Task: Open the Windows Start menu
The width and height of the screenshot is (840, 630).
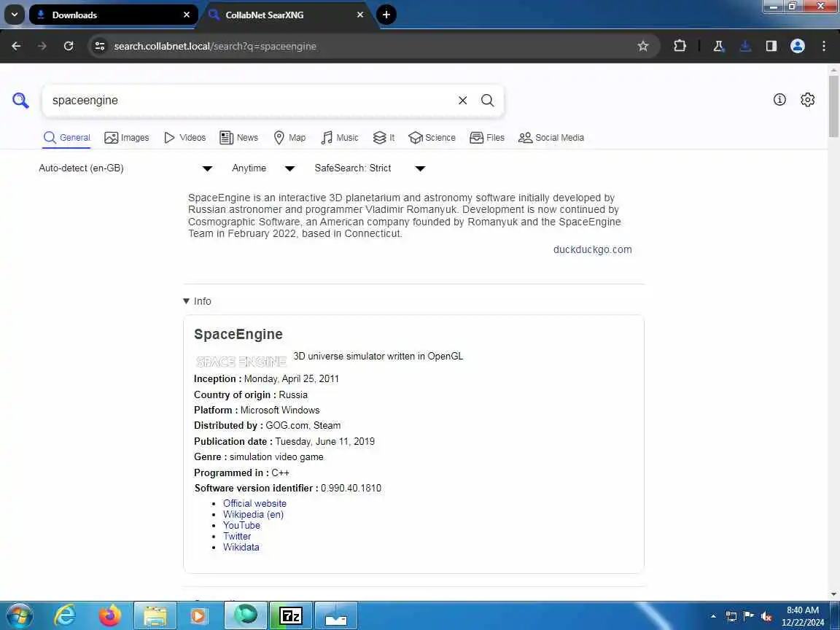Action: pyautogui.click(x=19, y=615)
